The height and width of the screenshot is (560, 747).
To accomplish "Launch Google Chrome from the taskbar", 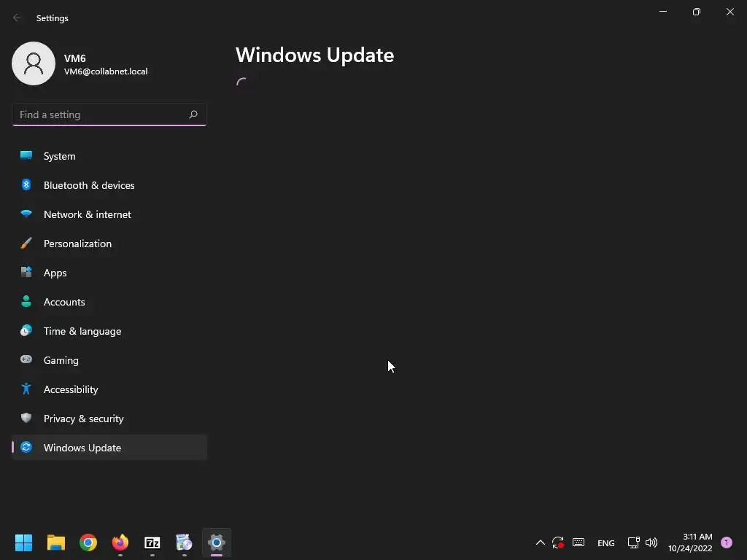I will pos(88,542).
